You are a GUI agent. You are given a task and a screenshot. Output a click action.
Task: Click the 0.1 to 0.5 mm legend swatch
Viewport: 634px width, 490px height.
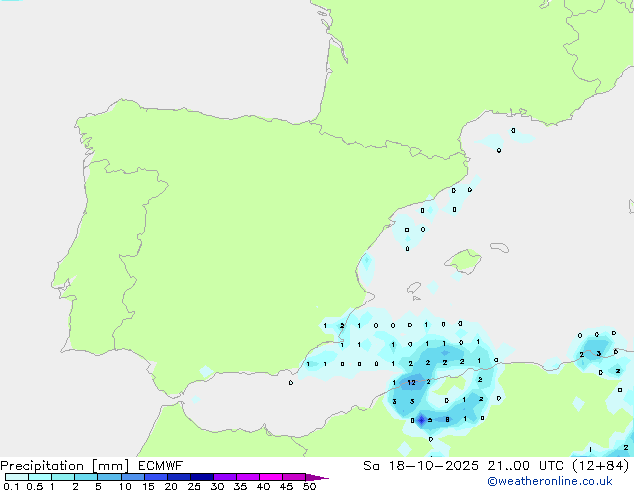17,477
